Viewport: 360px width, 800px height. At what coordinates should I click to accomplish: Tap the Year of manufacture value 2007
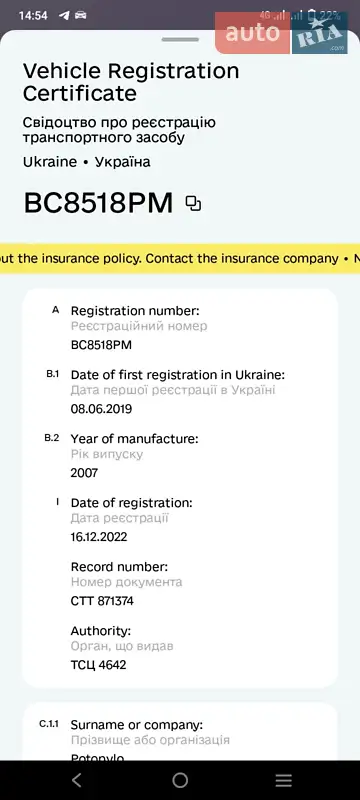click(84, 473)
